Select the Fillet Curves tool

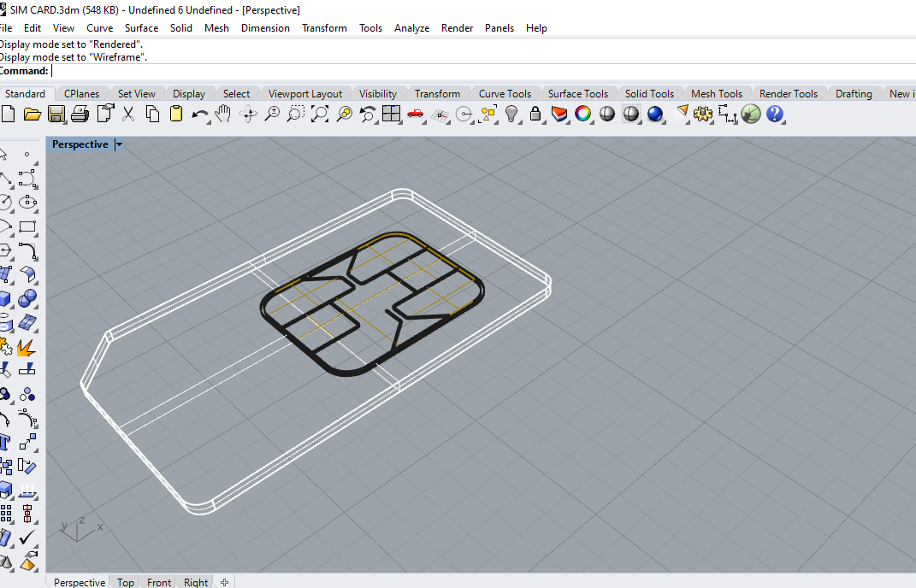pyautogui.click(x=27, y=250)
